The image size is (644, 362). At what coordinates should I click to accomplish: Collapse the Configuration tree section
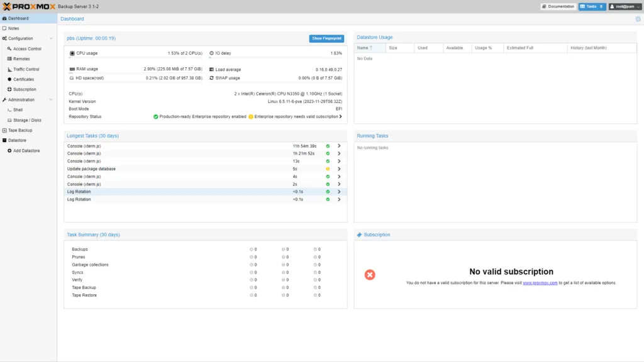click(52, 38)
